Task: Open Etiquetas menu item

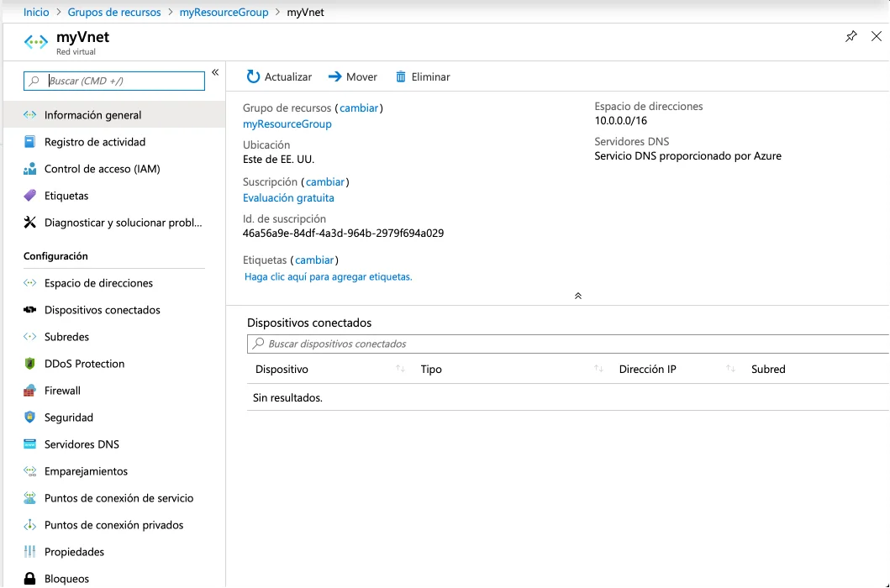Action: (114, 196)
